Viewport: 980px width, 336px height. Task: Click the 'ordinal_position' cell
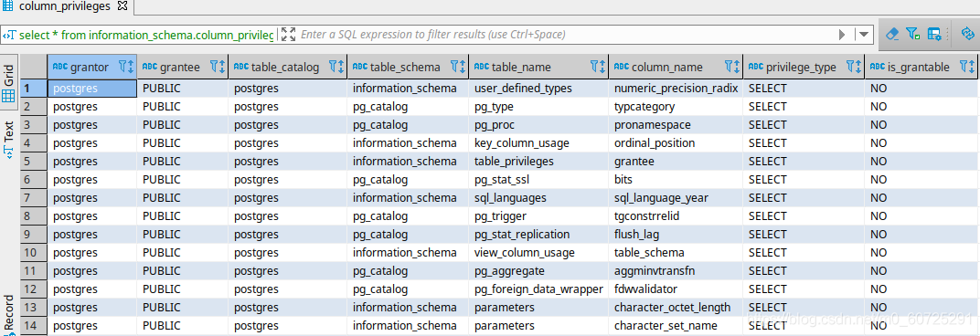(676, 143)
